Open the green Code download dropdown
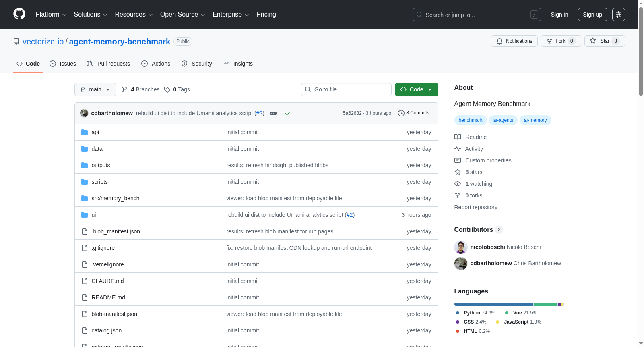Viewport: 644px width, 347px height. click(417, 89)
